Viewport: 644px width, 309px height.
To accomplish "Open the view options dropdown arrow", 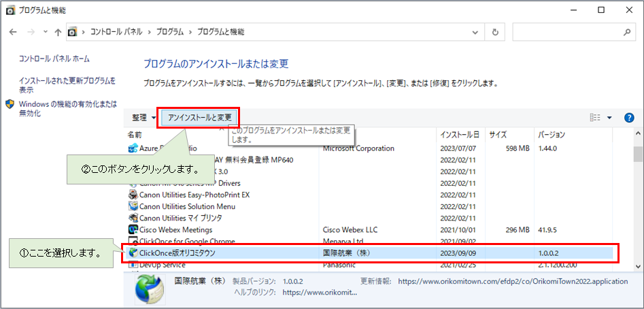I will [x=609, y=118].
